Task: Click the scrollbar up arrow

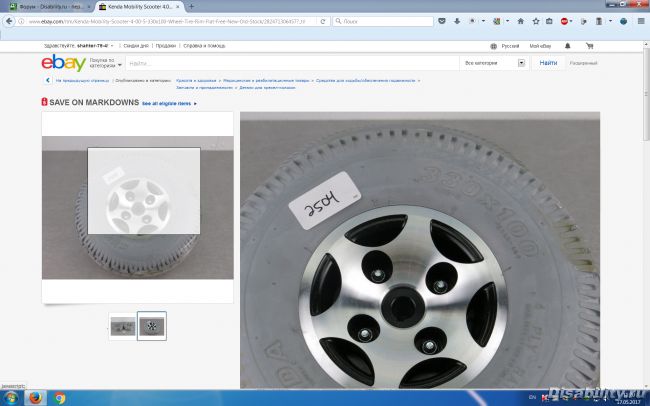Action: tap(646, 44)
